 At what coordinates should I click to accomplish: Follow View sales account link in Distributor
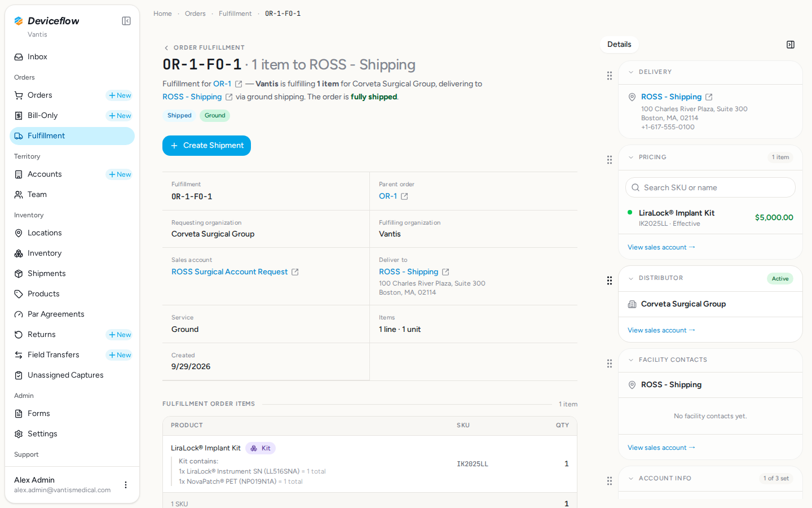pyautogui.click(x=661, y=330)
